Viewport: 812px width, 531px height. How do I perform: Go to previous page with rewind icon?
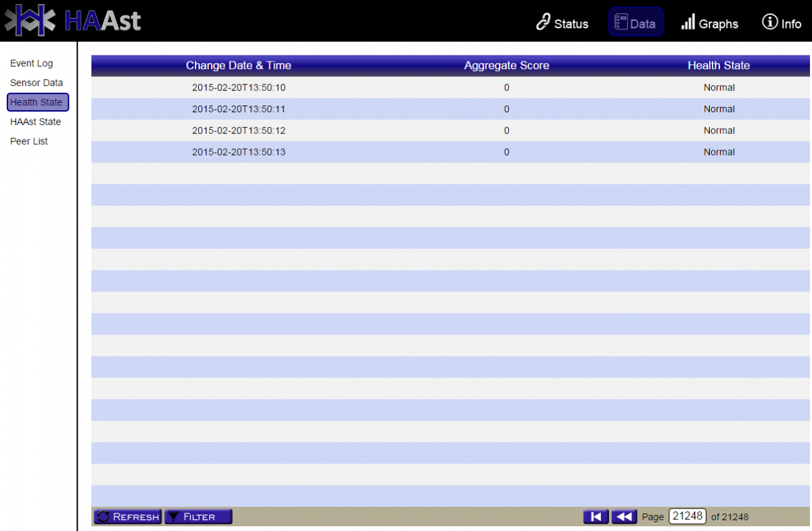(624, 516)
